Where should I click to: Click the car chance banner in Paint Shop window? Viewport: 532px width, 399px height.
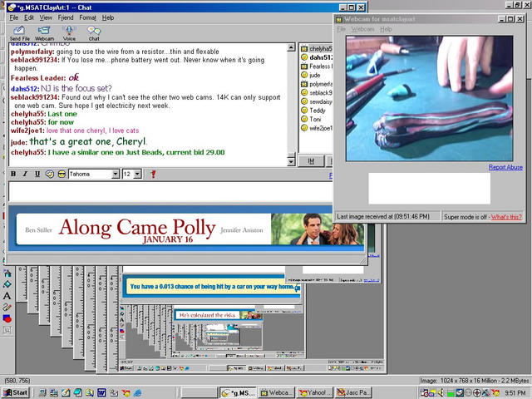212,287
